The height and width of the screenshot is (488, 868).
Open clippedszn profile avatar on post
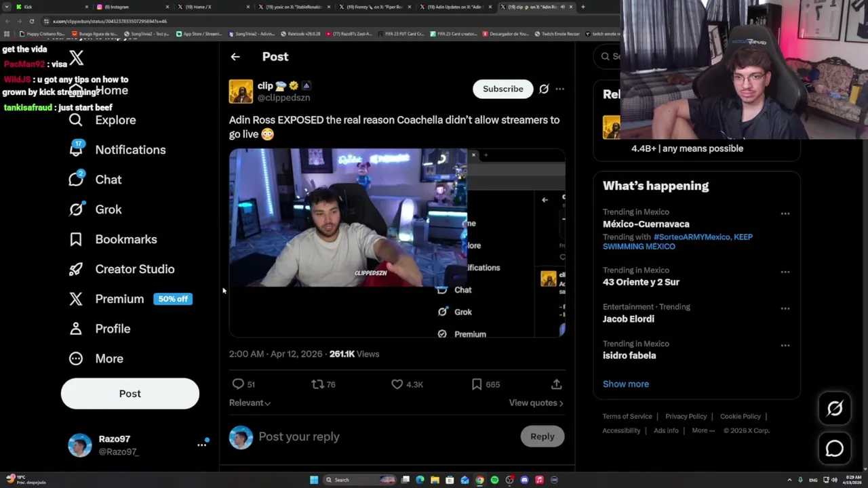(241, 91)
